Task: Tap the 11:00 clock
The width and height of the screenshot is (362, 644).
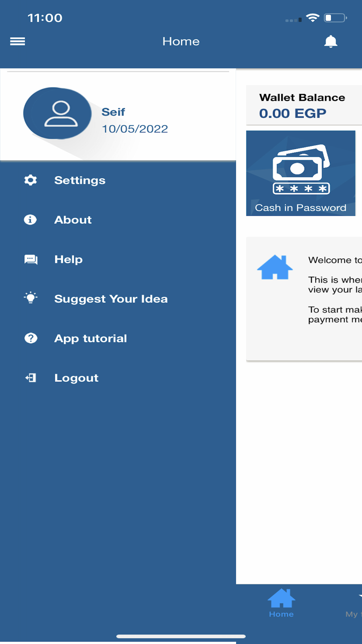Action: pyautogui.click(x=45, y=18)
